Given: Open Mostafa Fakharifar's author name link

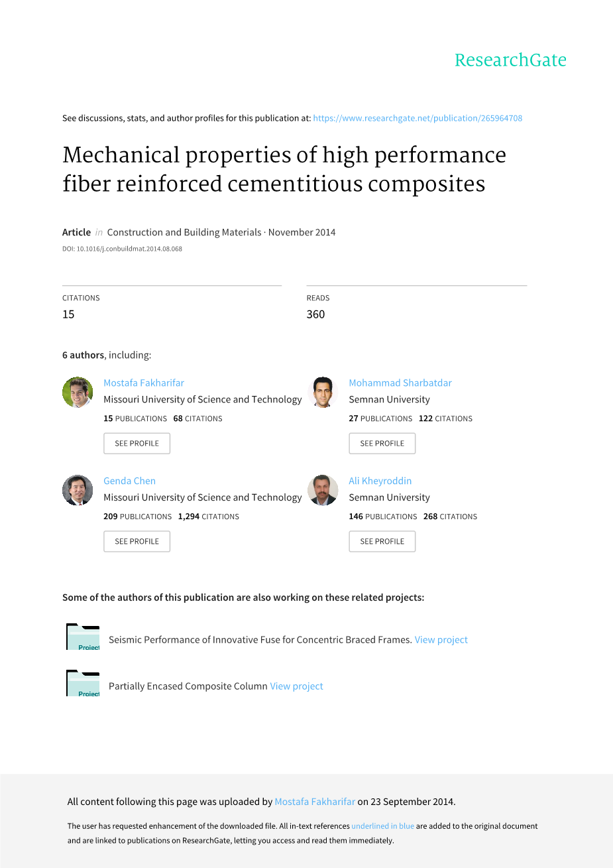Looking at the screenshot, I should click(x=144, y=383).
